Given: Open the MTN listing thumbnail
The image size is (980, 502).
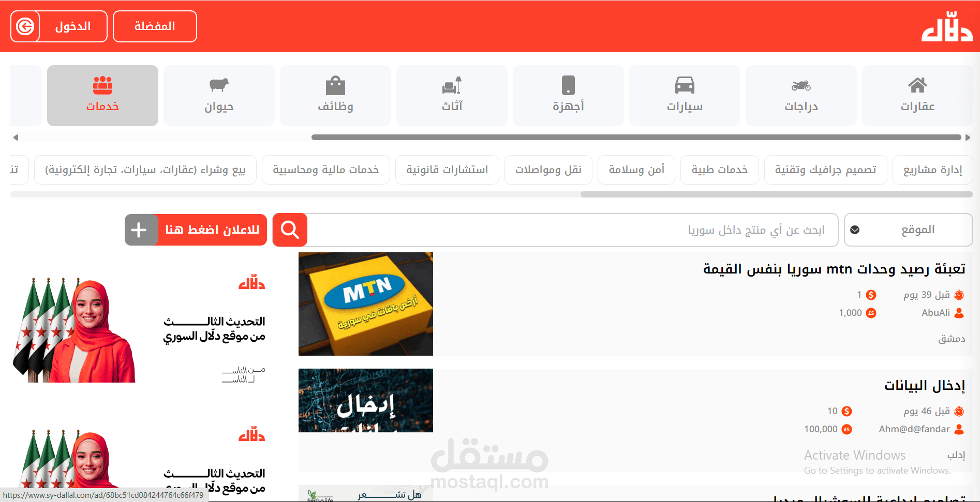Looking at the screenshot, I should pos(366,304).
